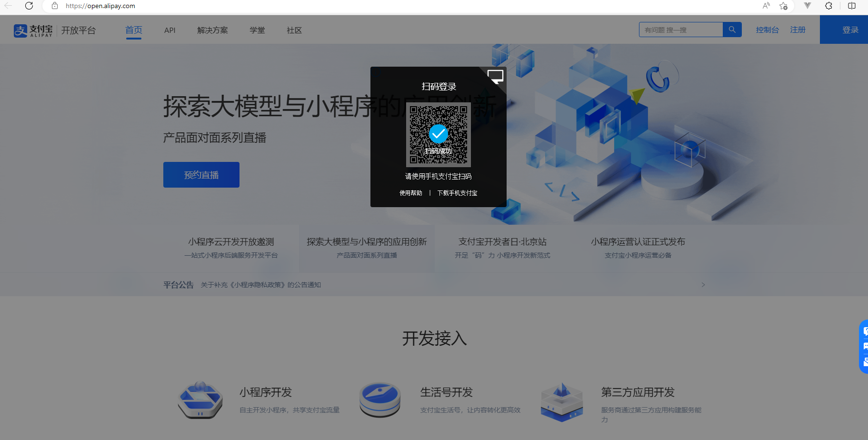This screenshot has width=868, height=440.
Task: Expand platform announcements with the right chevron
Action: click(703, 285)
